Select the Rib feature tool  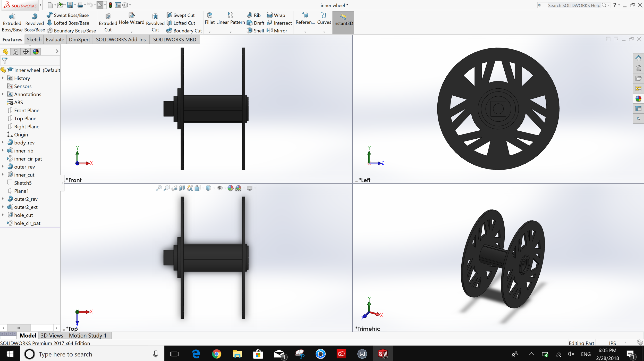point(253,15)
